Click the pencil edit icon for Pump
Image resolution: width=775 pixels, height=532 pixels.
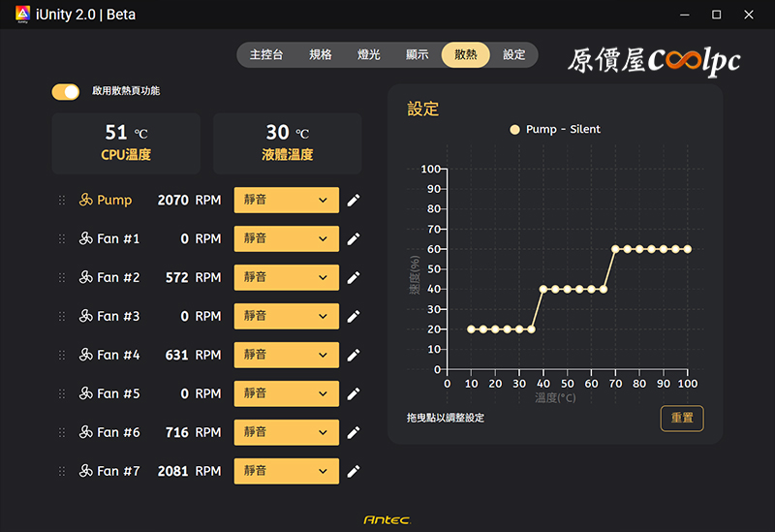[x=354, y=201]
